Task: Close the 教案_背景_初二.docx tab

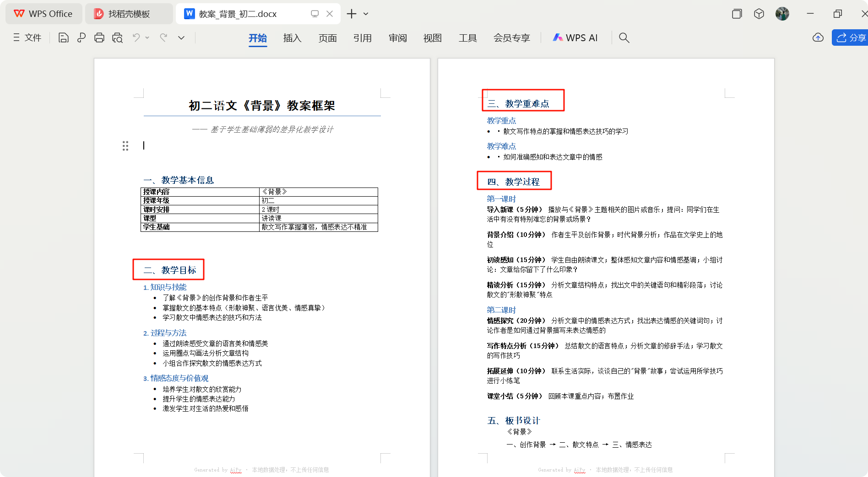Action: (x=330, y=14)
